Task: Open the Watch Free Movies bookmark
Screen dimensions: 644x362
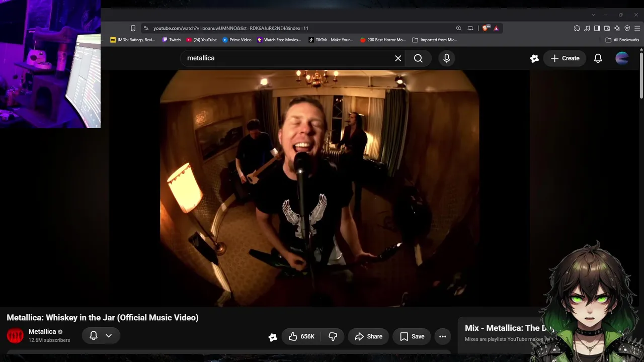Action: pos(279,40)
